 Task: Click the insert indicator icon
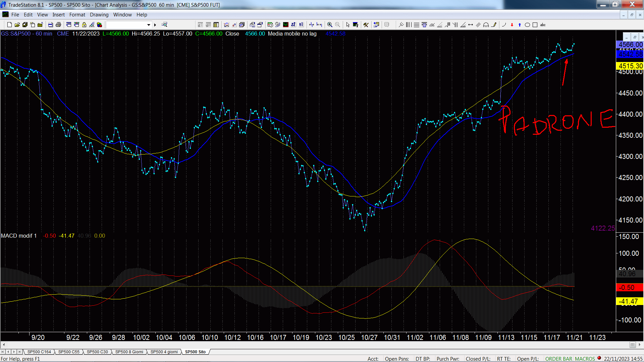pos(226,24)
